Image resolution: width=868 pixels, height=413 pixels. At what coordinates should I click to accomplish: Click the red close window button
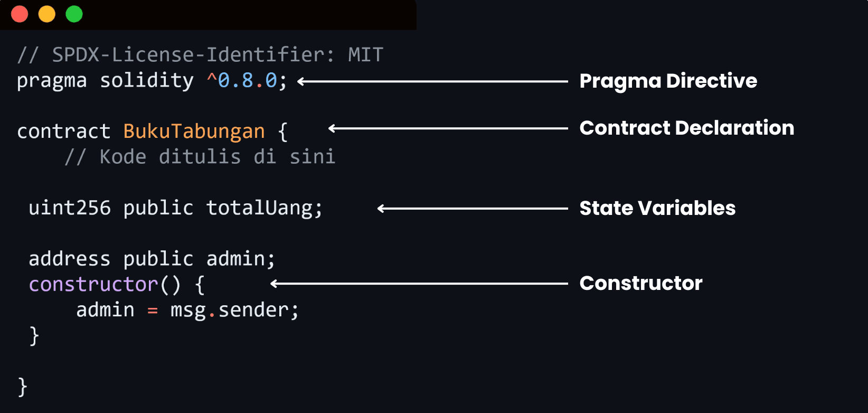[20, 14]
